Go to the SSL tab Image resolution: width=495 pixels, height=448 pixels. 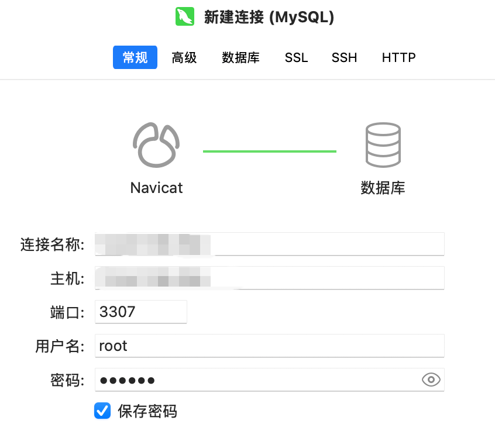(296, 57)
